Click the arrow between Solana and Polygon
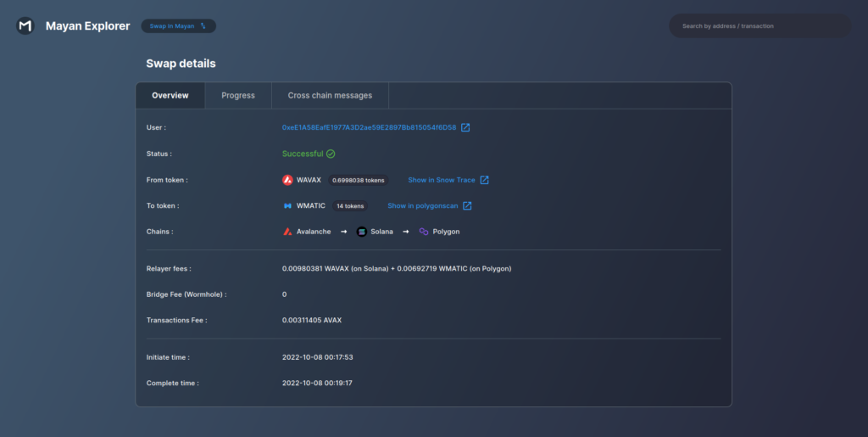Viewport: 868px width, 437px height. coord(406,232)
